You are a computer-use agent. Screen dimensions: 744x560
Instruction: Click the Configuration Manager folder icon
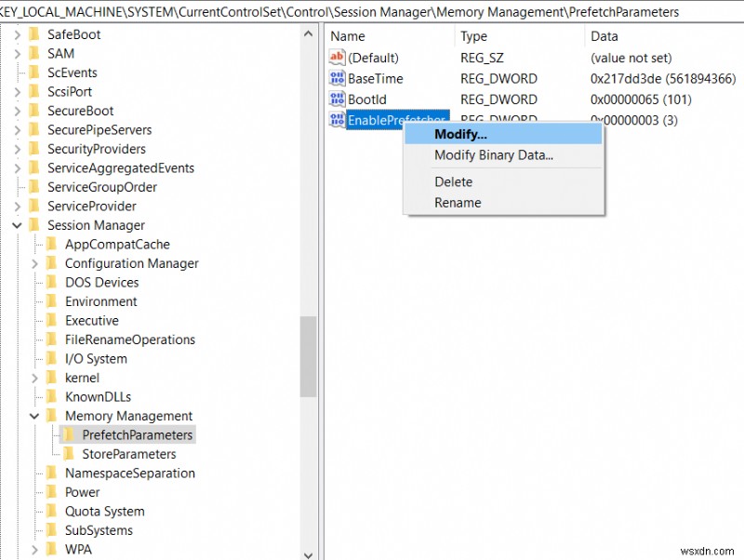[52, 263]
